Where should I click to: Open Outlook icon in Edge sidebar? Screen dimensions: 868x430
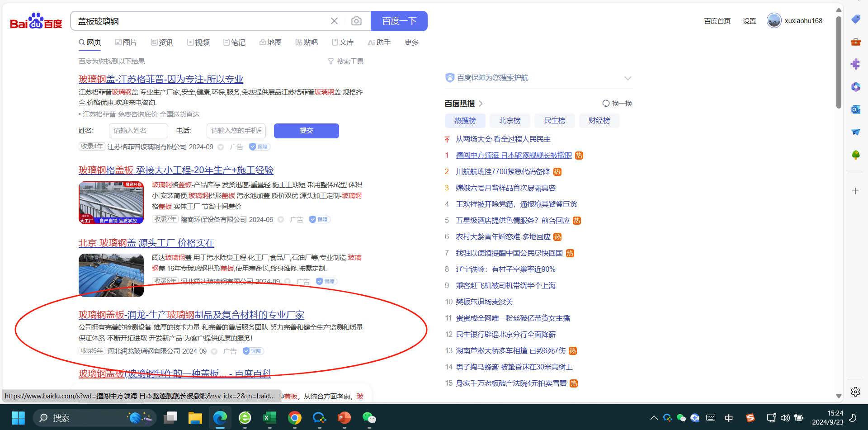[x=855, y=109]
